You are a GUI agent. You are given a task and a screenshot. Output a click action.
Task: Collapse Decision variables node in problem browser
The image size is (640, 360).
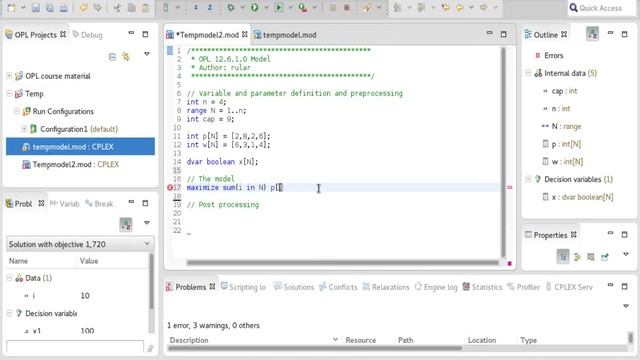(x=9, y=313)
